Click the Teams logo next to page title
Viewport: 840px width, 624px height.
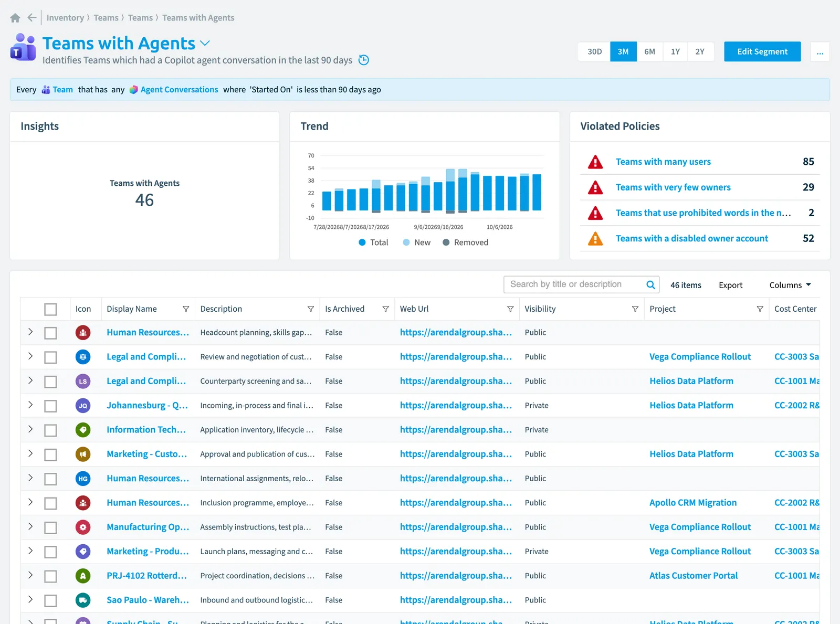23,47
